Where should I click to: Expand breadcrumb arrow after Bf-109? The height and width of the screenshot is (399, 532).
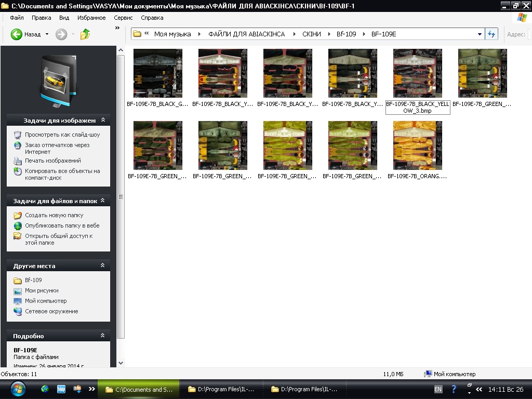point(364,34)
